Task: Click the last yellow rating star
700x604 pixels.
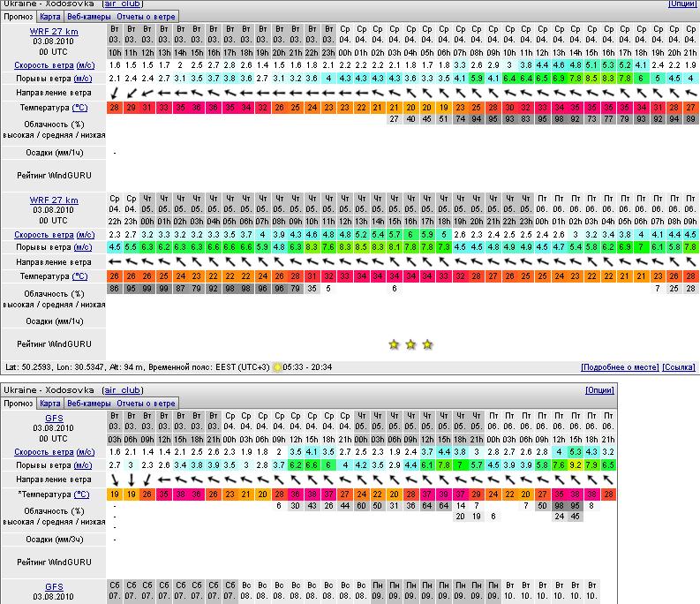Action: (x=427, y=344)
